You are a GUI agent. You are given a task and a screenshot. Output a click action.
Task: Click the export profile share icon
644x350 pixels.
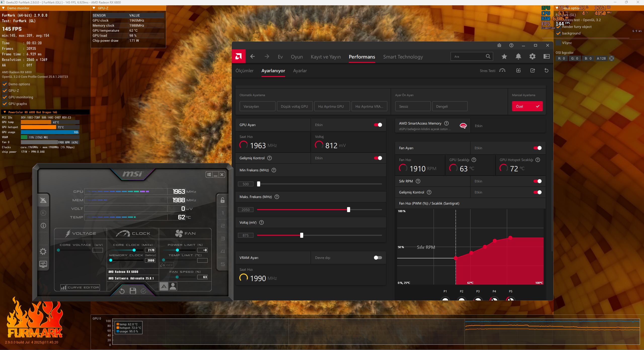click(x=533, y=70)
